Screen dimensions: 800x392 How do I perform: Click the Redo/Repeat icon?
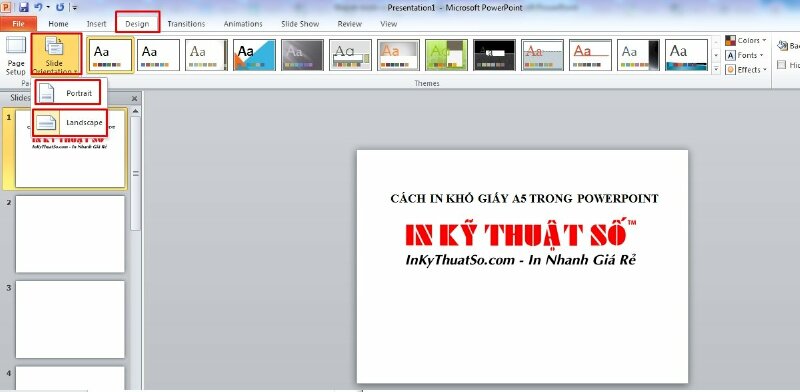click(x=60, y=7)
